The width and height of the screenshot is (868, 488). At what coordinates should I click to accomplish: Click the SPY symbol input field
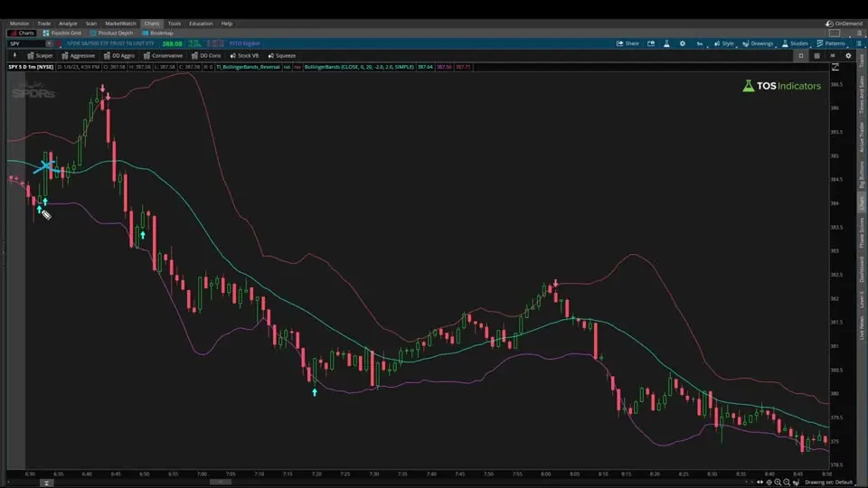[x=26, y=43]
